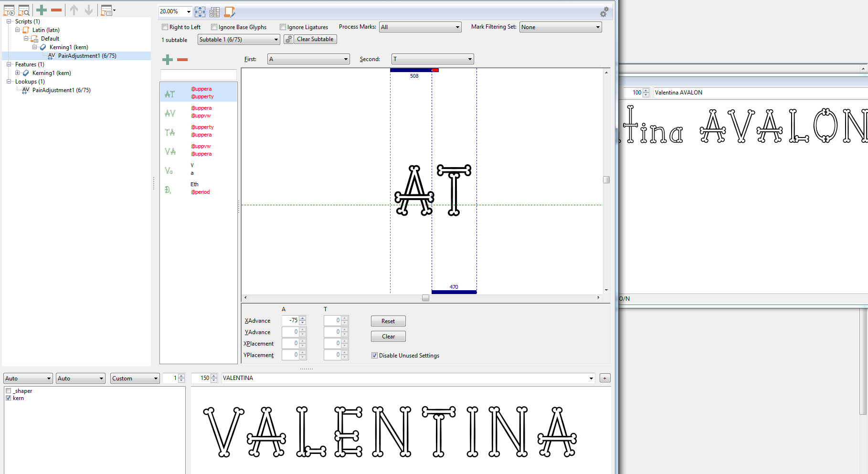Uncheck the kern feature checkbox
The width and height of the screenshot is (868, 474).
pyautogui.click(x=8, y=398)
